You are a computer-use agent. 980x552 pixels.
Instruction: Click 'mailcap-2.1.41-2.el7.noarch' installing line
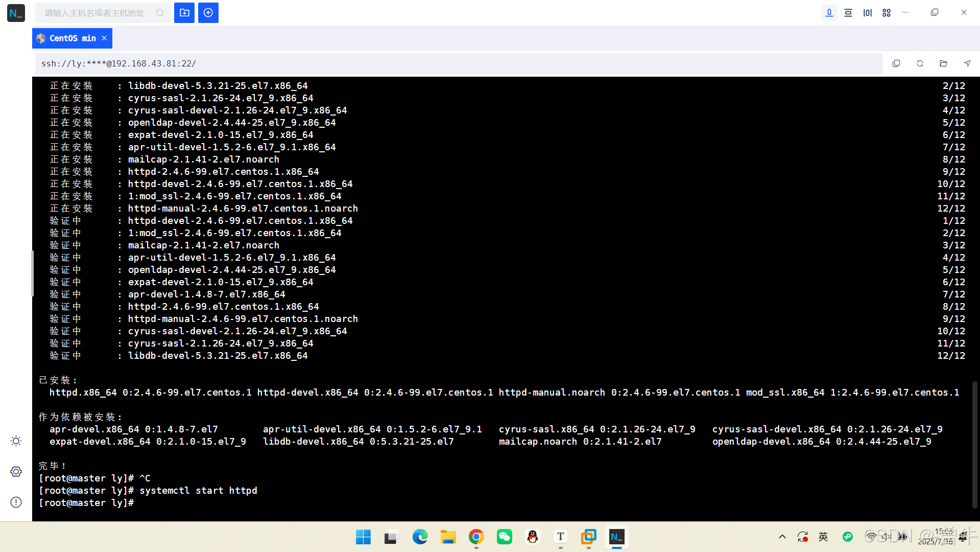(164, 159)
